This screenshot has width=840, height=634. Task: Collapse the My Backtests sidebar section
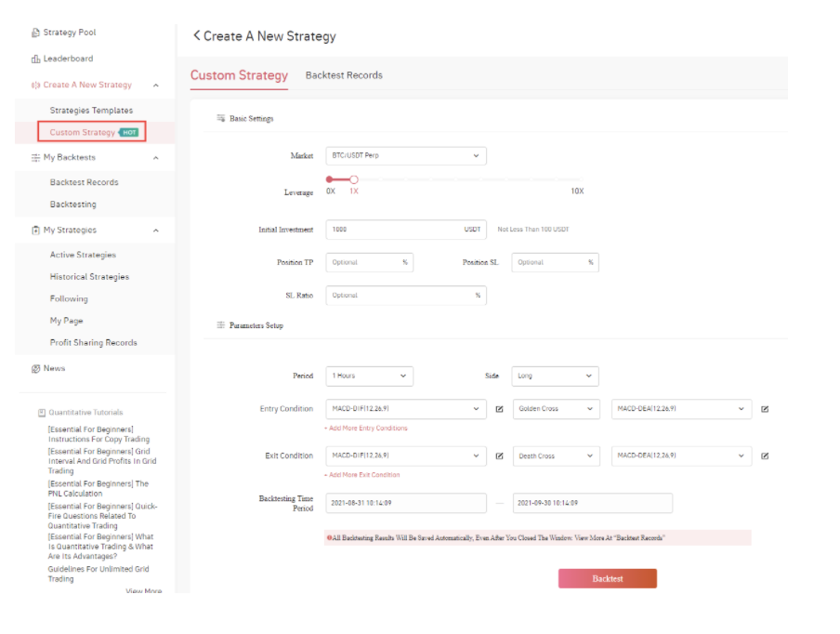point(155,158)
